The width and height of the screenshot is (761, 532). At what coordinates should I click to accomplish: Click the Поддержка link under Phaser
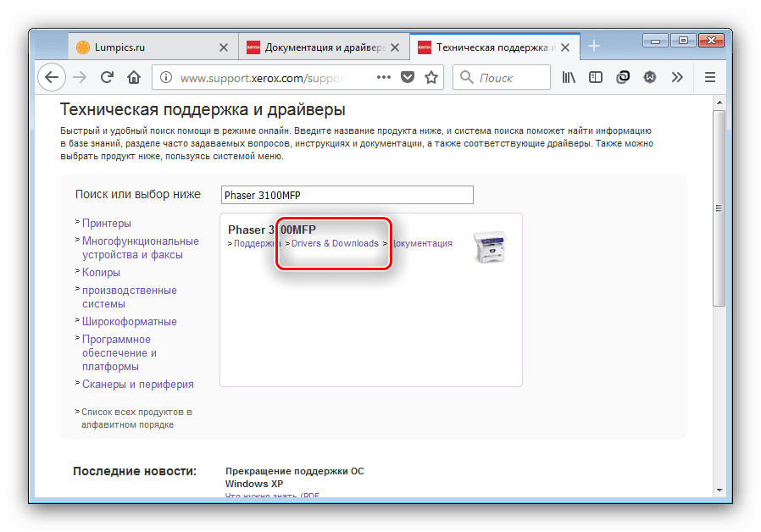pos(258,243)
